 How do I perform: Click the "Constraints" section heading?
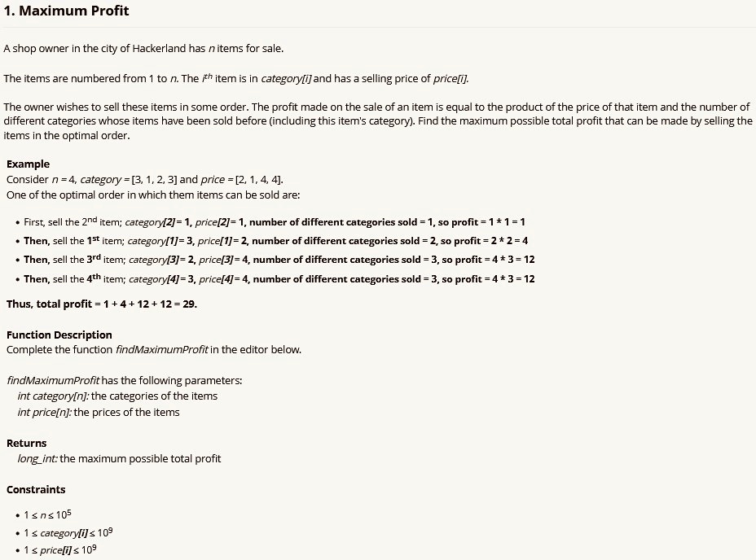(x=36, y=490)
